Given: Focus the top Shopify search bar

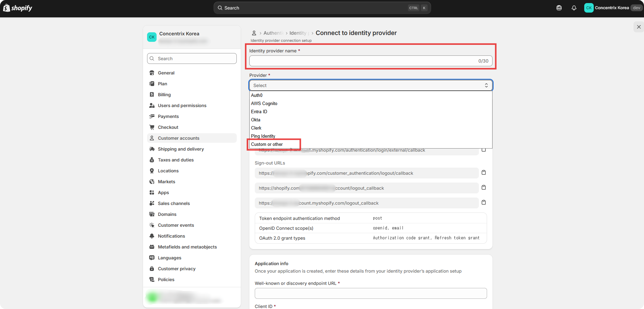Looking at the screenshot, I should coord(322,8).
